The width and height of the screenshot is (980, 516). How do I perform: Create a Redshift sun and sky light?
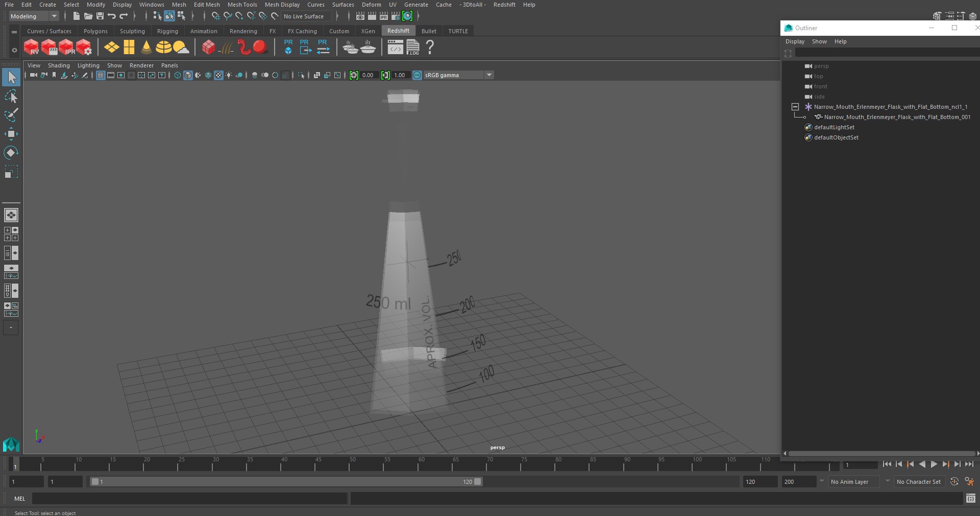(181, 48)
